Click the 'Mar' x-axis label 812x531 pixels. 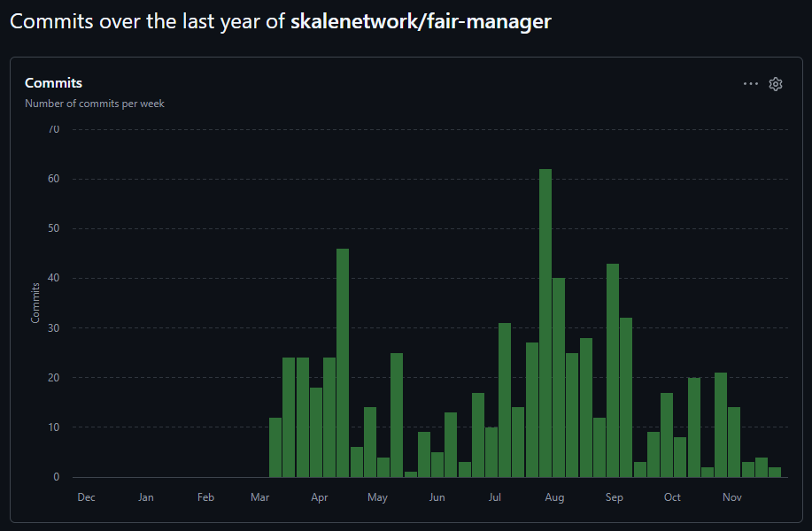259,497
